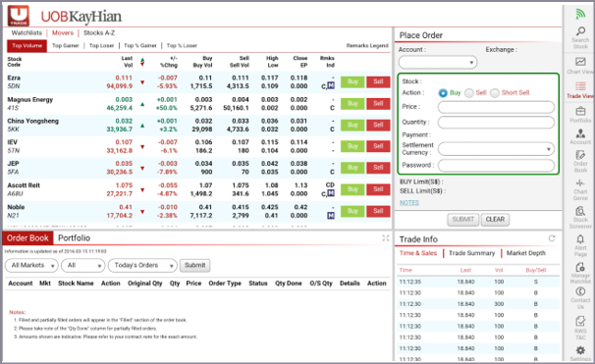
Task: Click the Magnus Energy stock name
Action: [x=30, y=100]
